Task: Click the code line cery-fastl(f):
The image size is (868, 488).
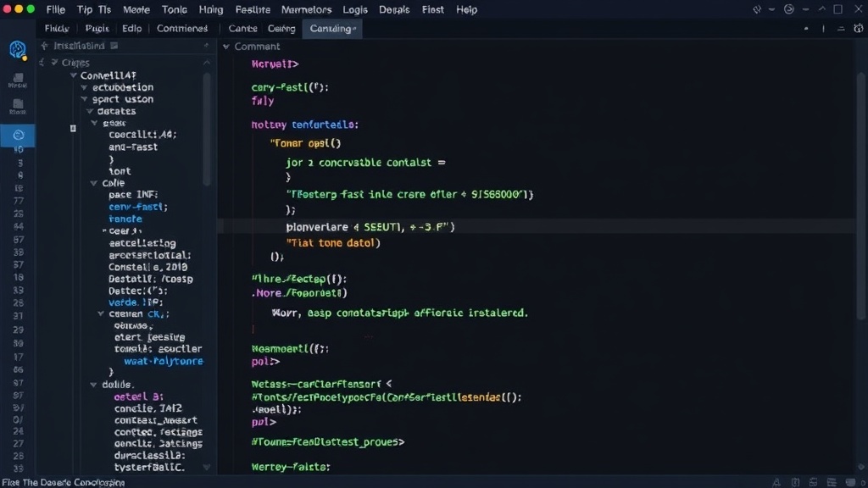Action: click(x=290, y=87)
